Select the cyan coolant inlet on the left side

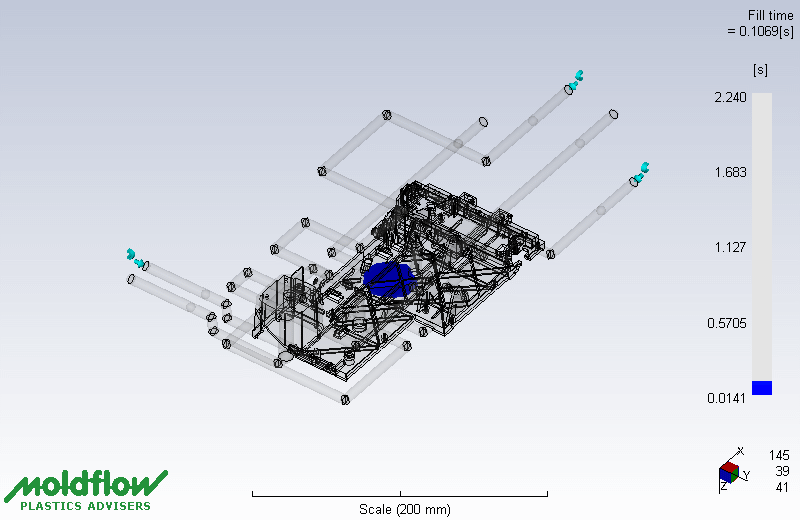point(134,257)
